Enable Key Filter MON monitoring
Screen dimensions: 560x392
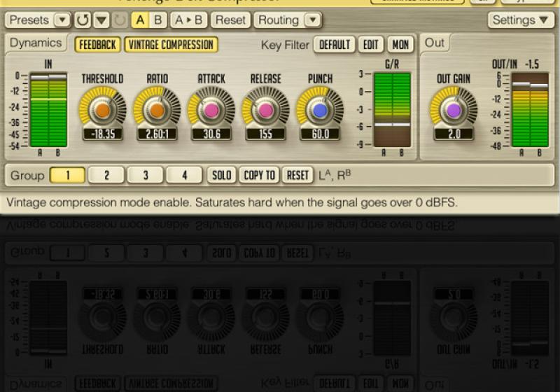tap(400, 45)
